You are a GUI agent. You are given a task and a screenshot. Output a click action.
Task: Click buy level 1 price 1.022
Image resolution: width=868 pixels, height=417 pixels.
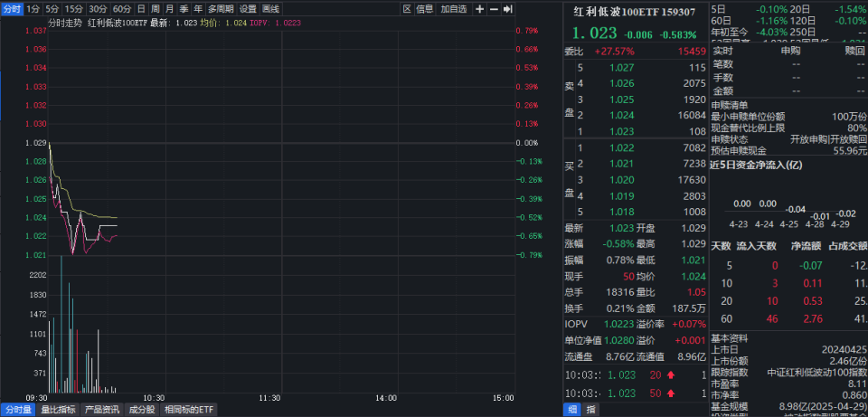(x=621, y=147)
